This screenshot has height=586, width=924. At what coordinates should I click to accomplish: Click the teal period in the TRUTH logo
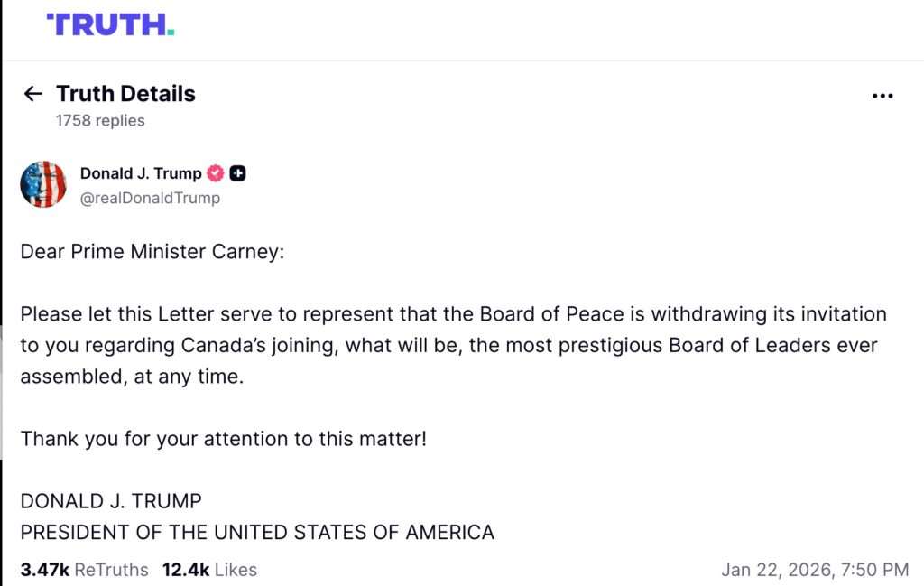tap(170, 32)
